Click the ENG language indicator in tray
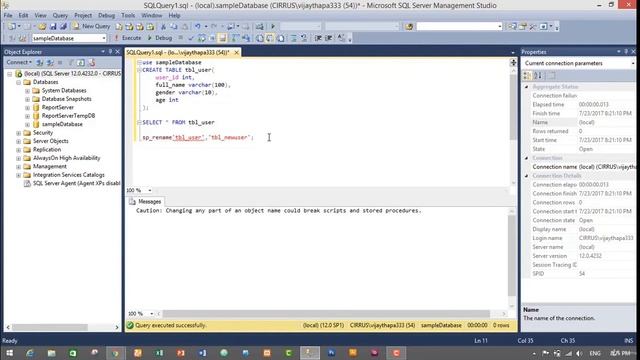Screen dimensions: 640x360 point(595,353)
